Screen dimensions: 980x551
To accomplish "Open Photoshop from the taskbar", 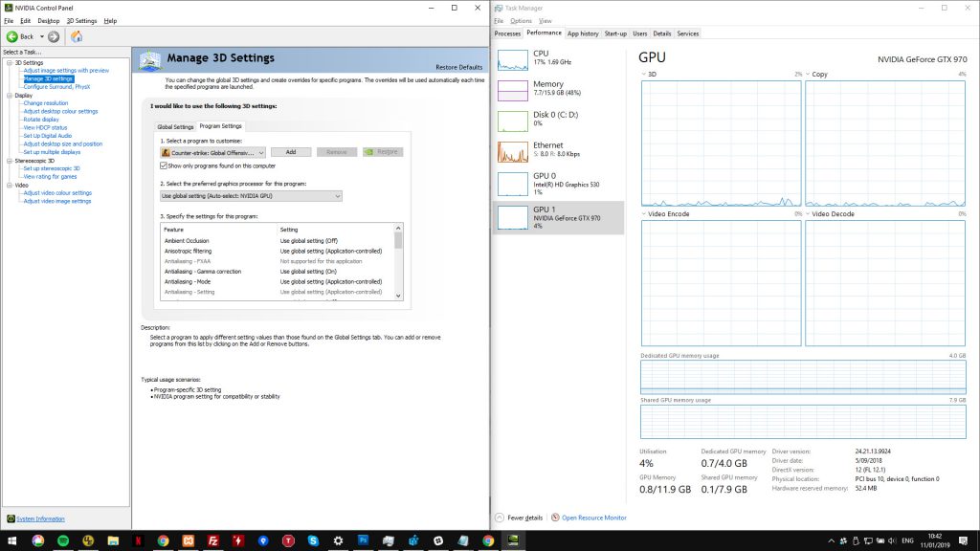I will pos(363,540).
